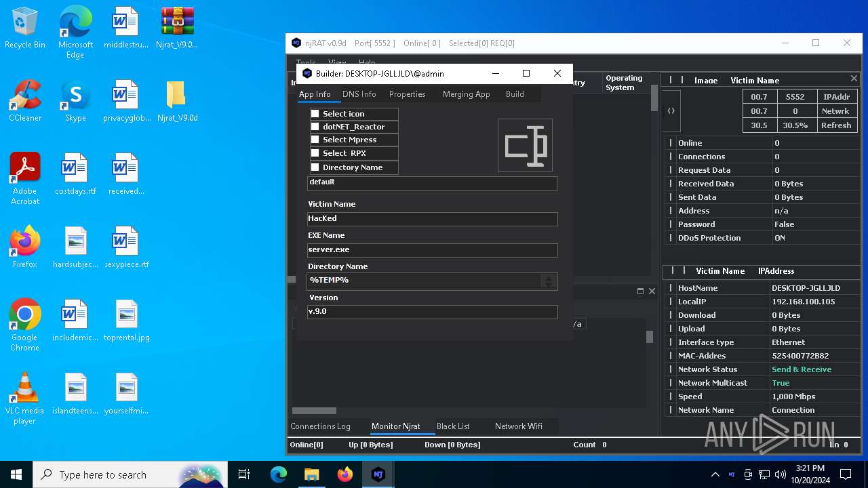Click the Victim Name input field

tap(432, 218)
